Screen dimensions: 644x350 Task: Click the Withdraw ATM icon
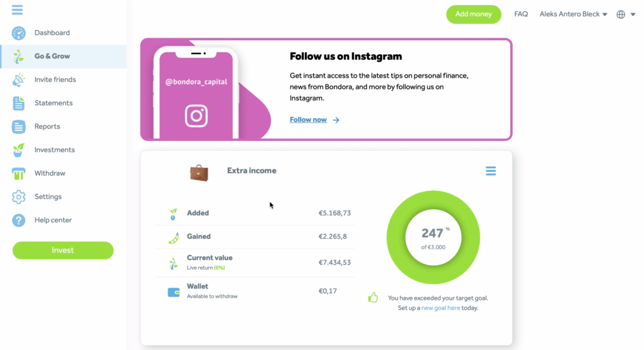coord(19,173)
